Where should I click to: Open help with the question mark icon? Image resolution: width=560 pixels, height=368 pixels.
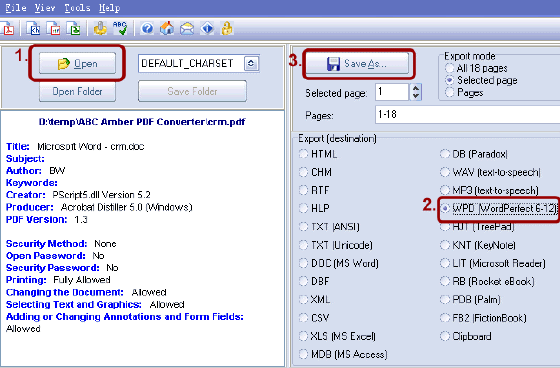pos(147,28)
